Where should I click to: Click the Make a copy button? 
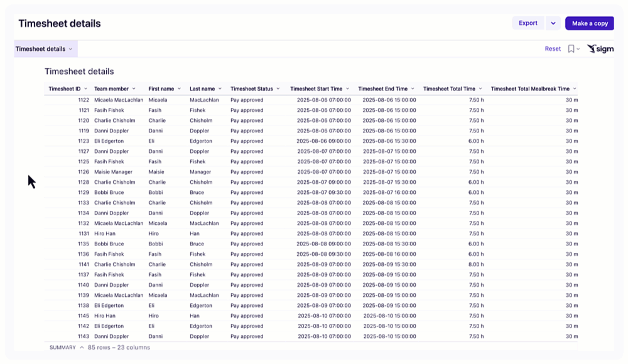[590, 23]
